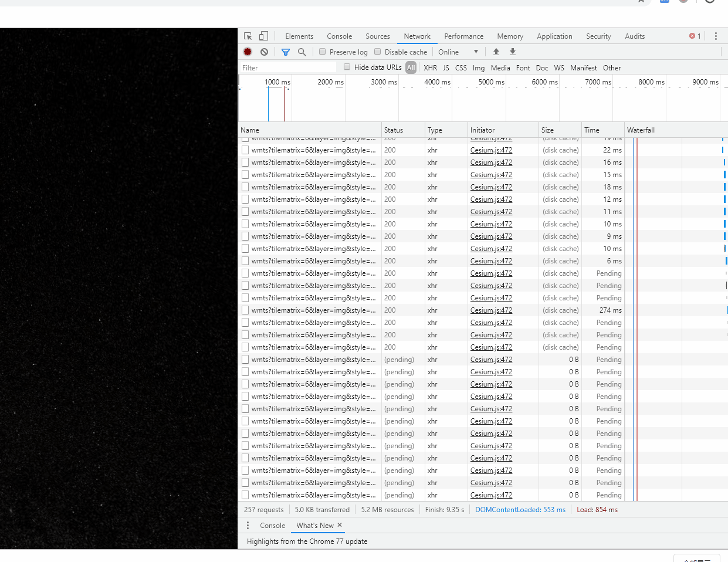Open the Online throttling dropdown

[458, 52]
